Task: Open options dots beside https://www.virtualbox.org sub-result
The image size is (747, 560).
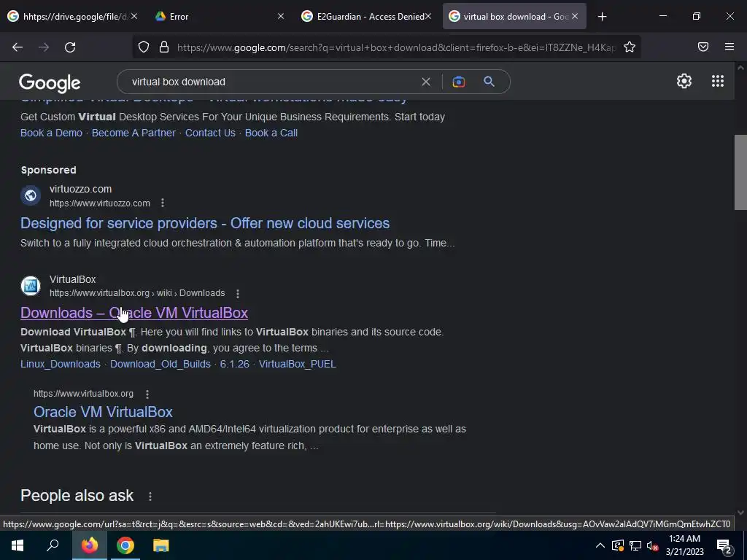Action: (147, 394)
